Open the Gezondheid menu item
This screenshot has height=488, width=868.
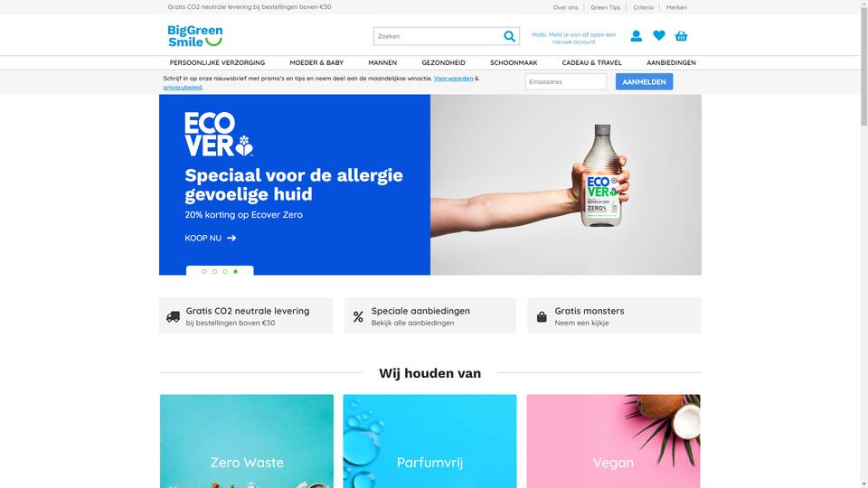(443, 63)
